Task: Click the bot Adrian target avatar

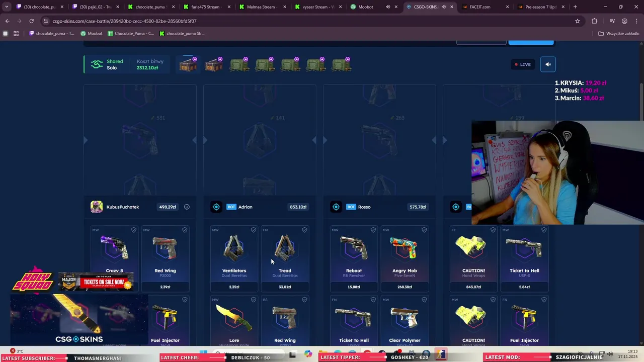Action: point(216,207)
